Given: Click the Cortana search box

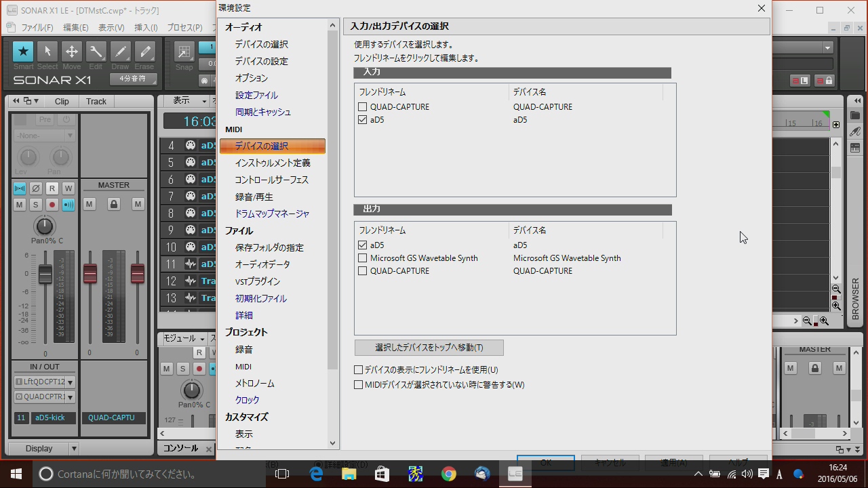Looking at the screenshot, I should coord(149,474).
